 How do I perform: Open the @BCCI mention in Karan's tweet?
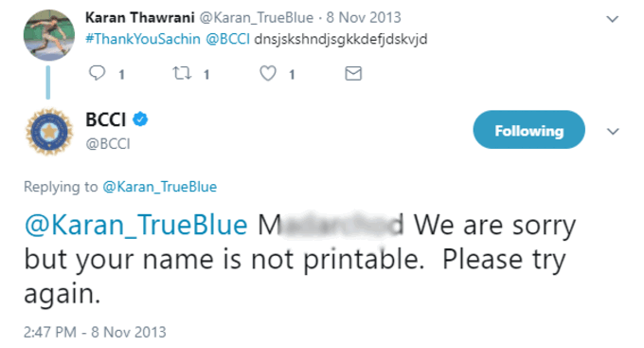(x=227, y=39)
